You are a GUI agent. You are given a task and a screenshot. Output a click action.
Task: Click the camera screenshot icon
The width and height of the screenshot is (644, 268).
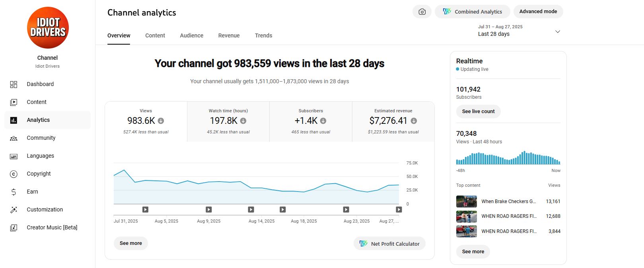click(x=422, y=12)
